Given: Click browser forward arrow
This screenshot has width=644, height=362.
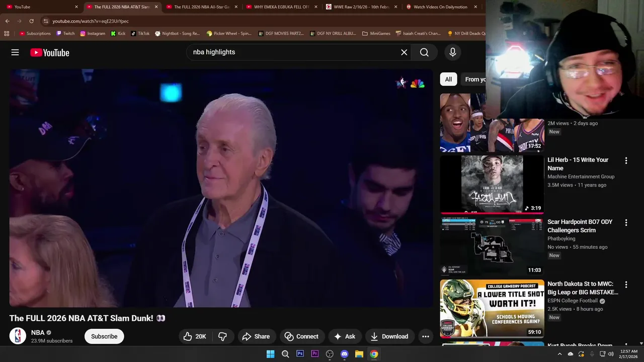Looking at the screenshot, I should click(19, 21).
